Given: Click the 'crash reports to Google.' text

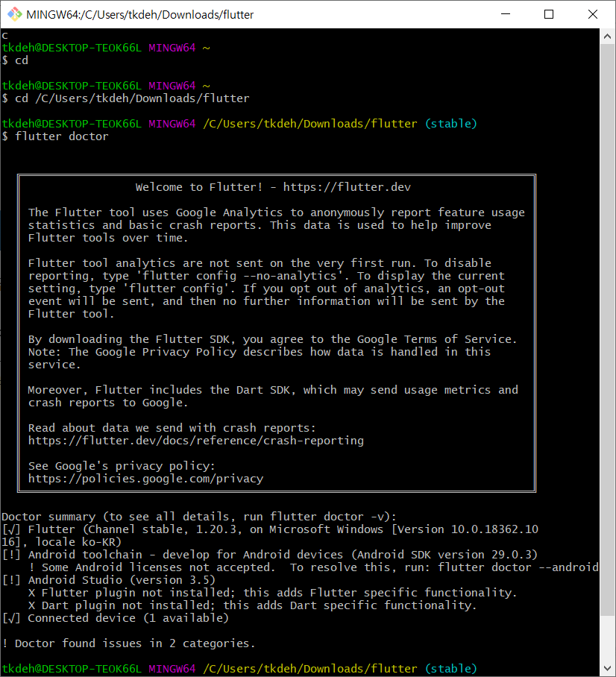Looking at the screenshot, I should 108,403.
